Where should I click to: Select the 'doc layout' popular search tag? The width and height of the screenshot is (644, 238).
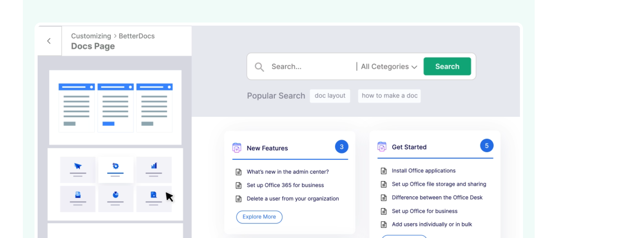tap(330, 96)
